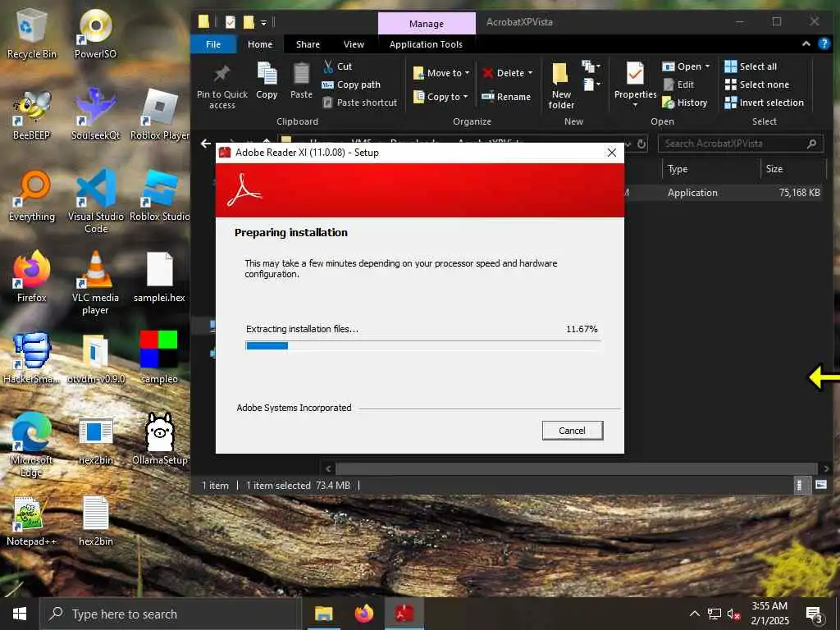Click the taskbar Type here to search box

[x=171, y=614]
